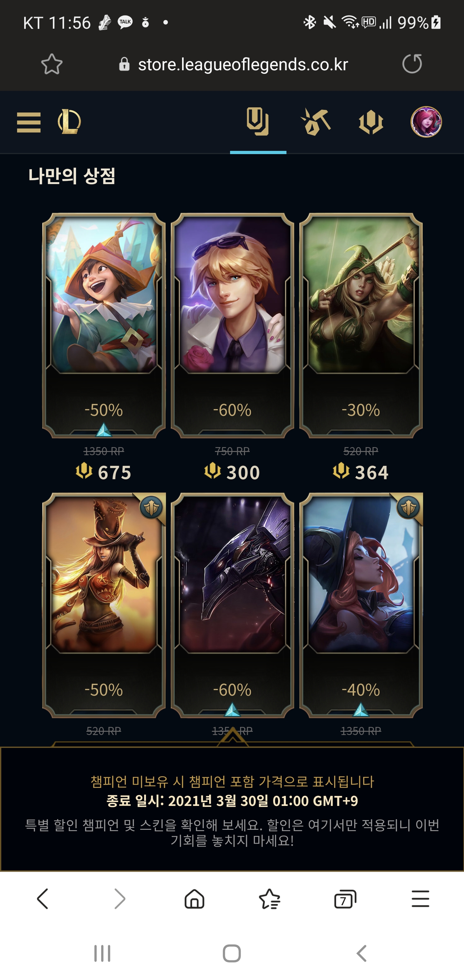Go back with browser back arrow
Image resolution: width=464 pixels, height=980 pixels.
(x=43, y=899)
